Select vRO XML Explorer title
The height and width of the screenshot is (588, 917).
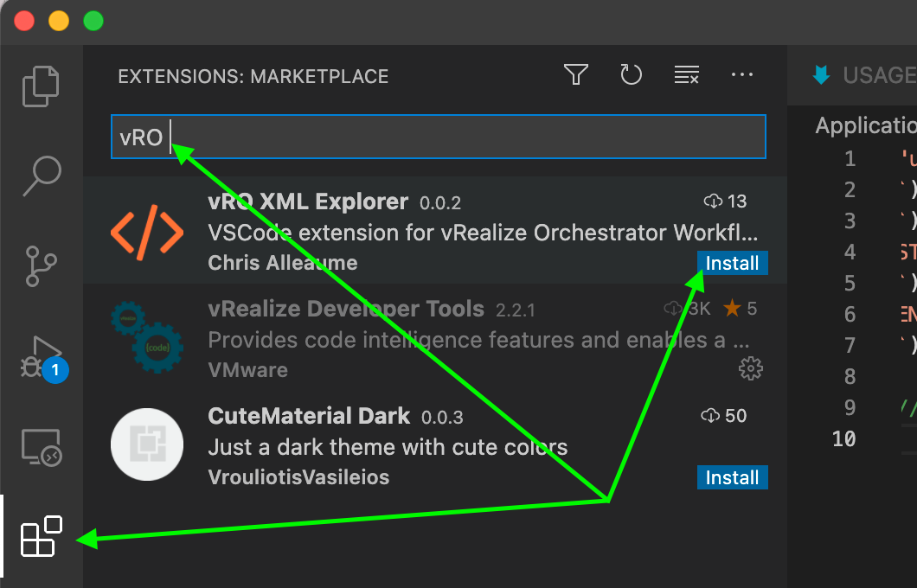click(308, 201)
